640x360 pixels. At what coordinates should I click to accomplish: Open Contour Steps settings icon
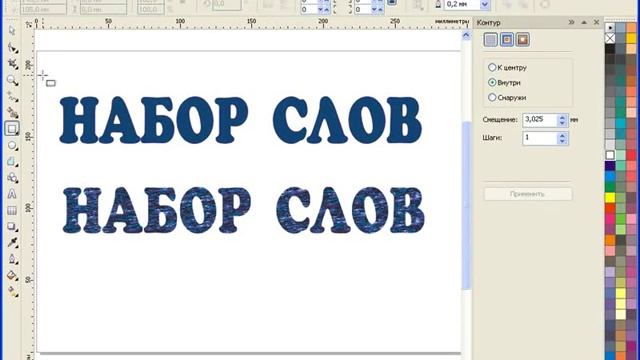pyautogui.click(x=491, y=40)
